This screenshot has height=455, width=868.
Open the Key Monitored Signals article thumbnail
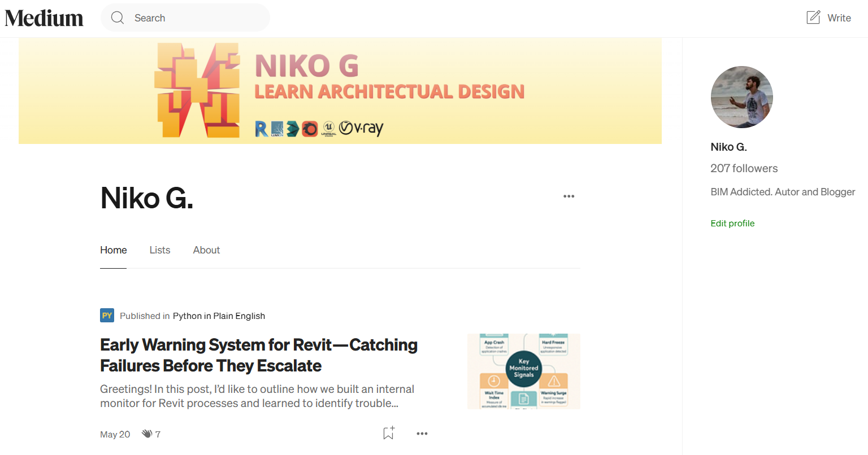pos(524,371)
